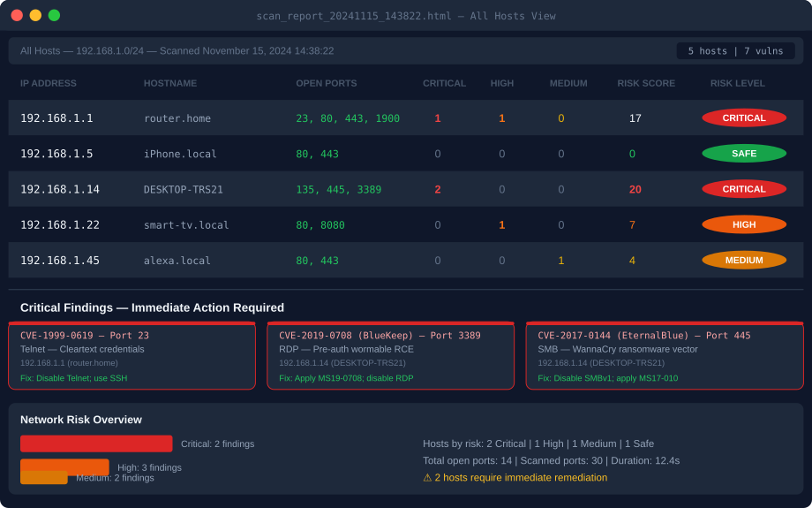Sort by the HOSTNAME column header
Viewport: 812px width, 508px height.
click(170, 83)
